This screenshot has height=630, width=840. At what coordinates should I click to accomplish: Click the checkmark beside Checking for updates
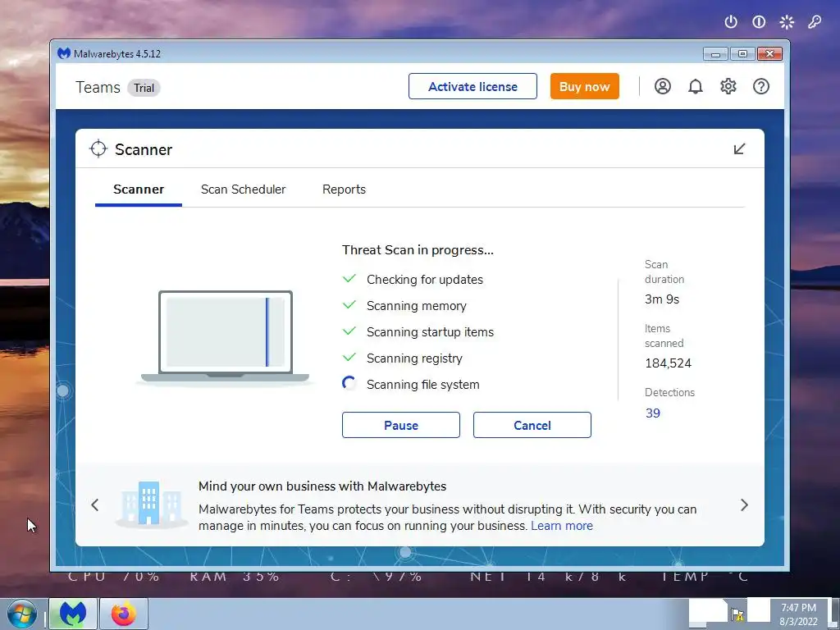349,279
